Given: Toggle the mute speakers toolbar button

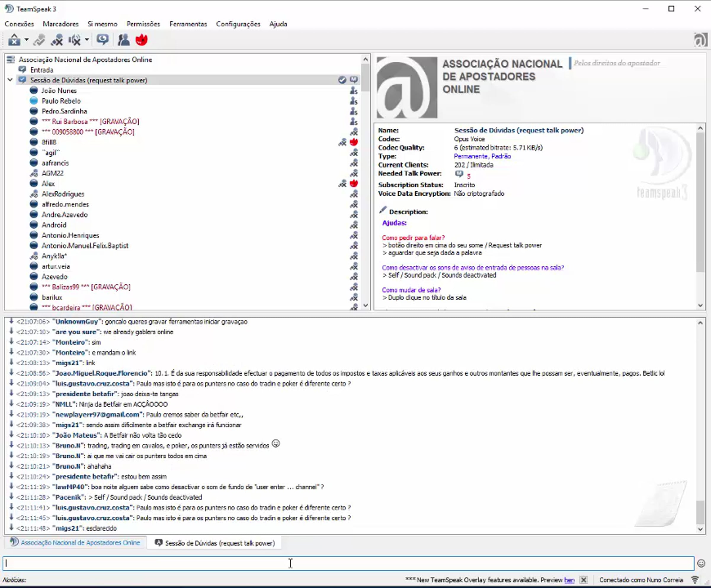Looking at the screenshot, I should pos(74,40).
